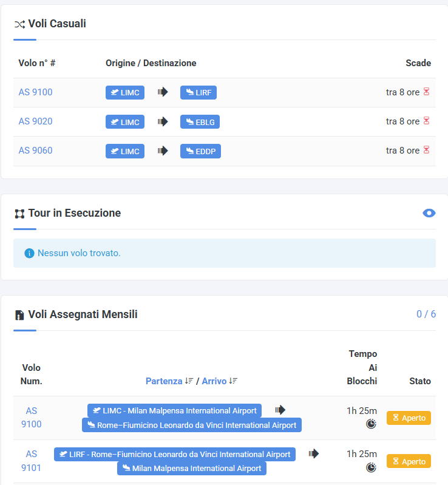
Task: Toggle the eye icon in Tour in Esecuzione
Action: pos(429,213)
